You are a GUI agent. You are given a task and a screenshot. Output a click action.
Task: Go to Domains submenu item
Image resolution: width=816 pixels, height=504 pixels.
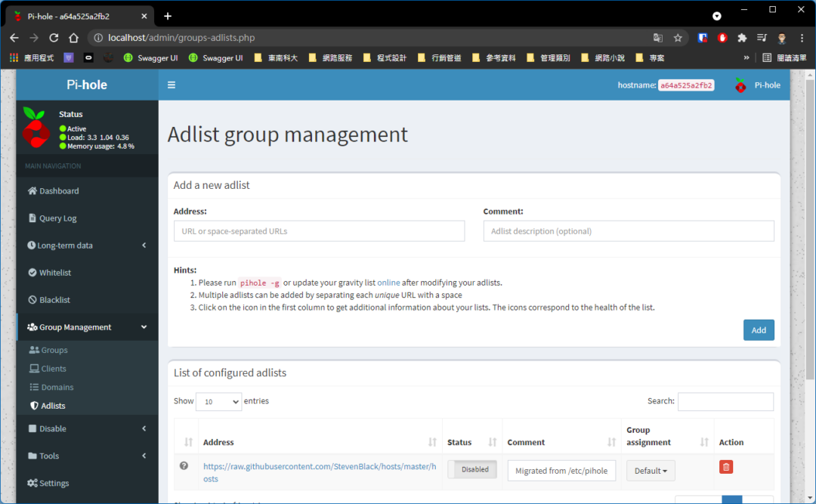click(87, 387)
